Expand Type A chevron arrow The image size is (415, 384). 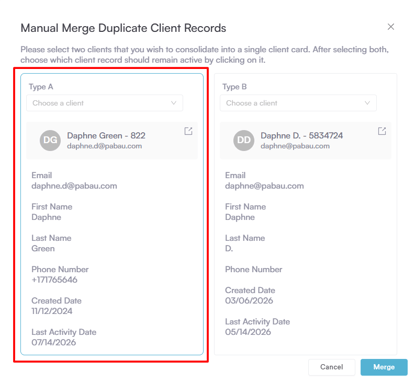click(174, 103)
